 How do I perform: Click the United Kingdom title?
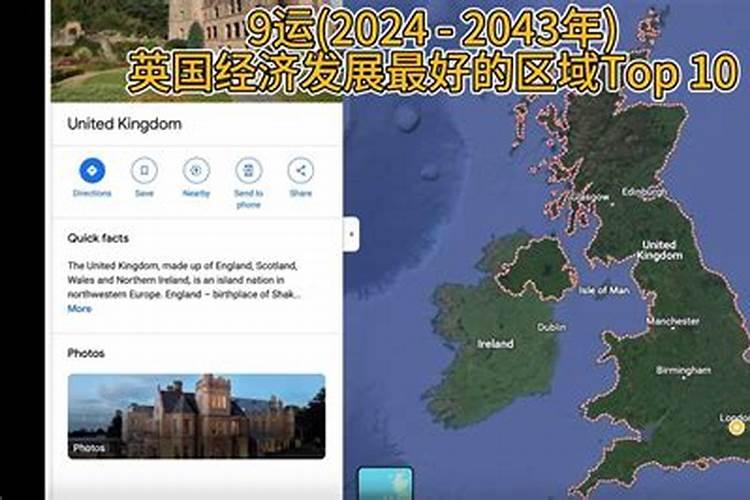click(124, 124)
